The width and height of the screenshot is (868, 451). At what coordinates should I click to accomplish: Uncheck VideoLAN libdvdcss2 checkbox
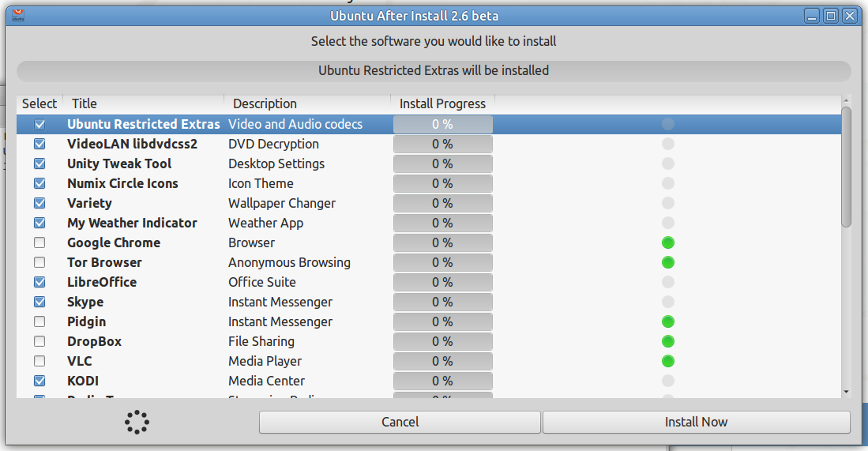click(x=39, y=144)
